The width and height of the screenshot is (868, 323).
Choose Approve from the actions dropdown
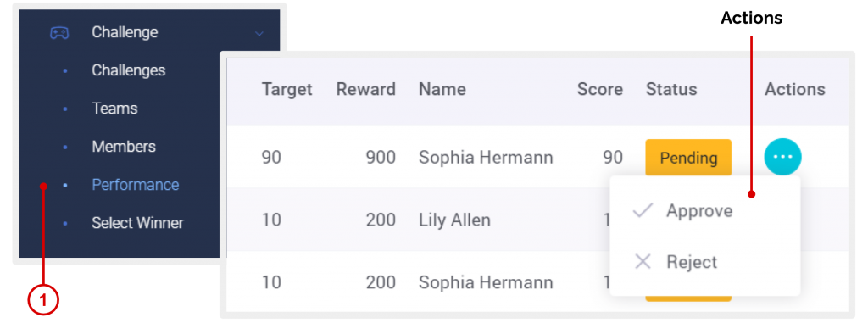click(x=699, y=210)
